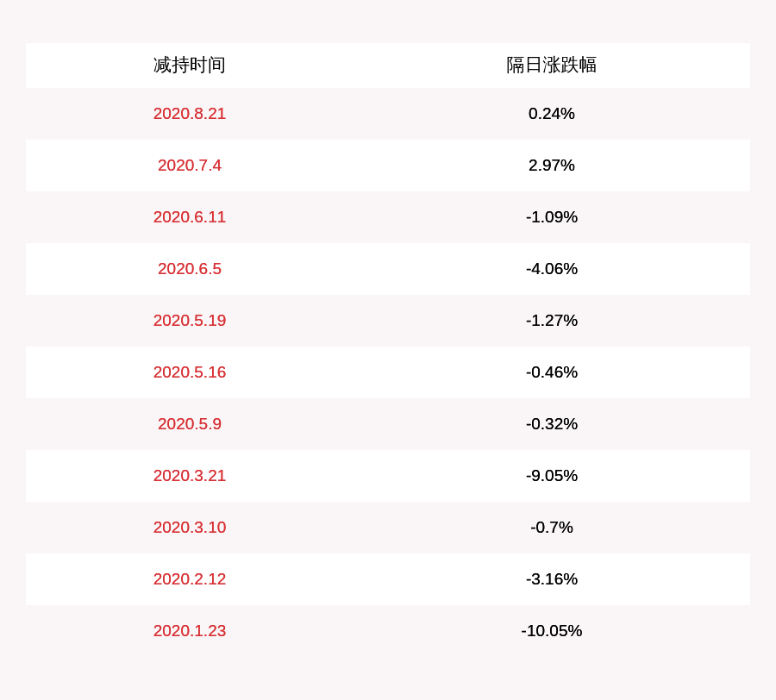776x700 pixels.
Task: Click the -10.05% change value
Action: tap(552, 631)
